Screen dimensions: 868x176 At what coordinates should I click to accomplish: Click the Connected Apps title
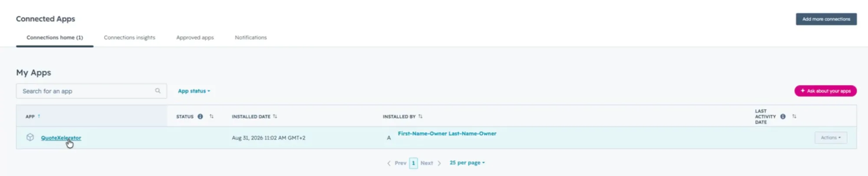pos(46,19)
